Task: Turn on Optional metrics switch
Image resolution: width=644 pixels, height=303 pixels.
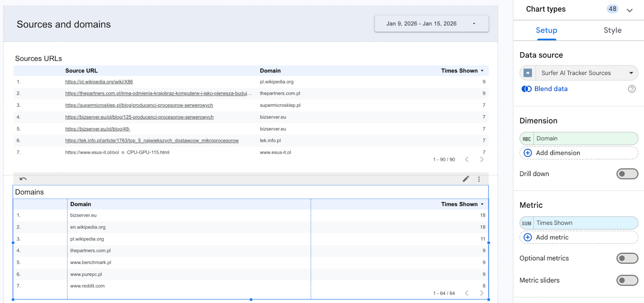Action: pos(627,258)
